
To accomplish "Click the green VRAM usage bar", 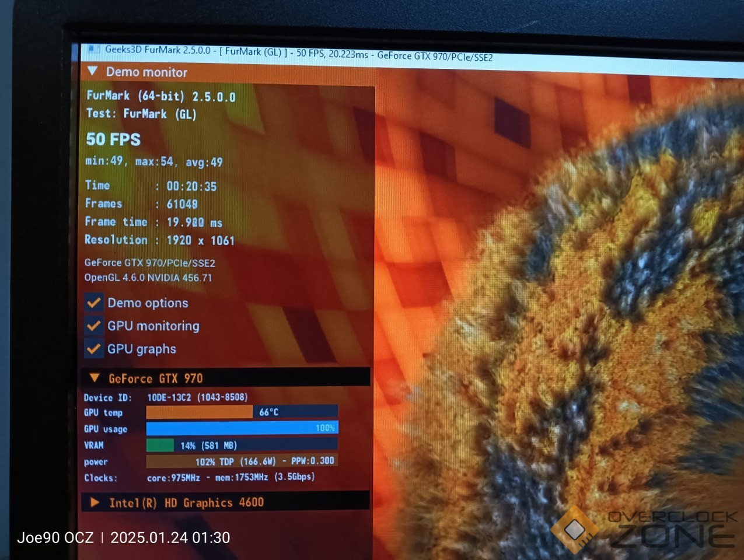I will click(x=160, y=445).
